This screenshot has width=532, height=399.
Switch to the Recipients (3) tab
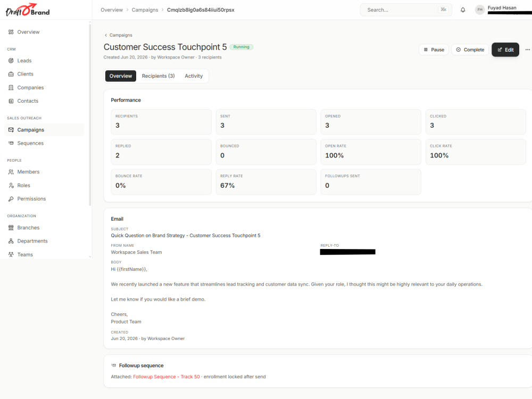click(158, 76)
